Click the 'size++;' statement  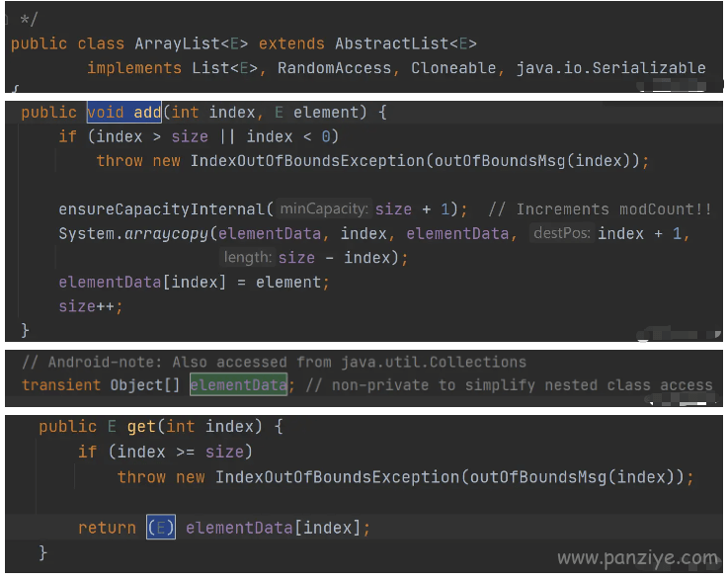pyautogui.click(x=91, y=306)
